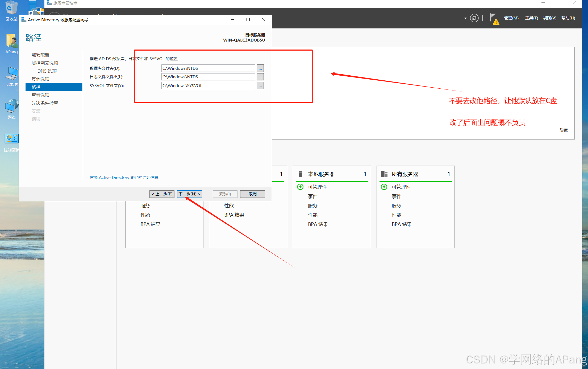588x369 pixels.
Task: Open the Tools (工具) menu
Action: [531, 18]
